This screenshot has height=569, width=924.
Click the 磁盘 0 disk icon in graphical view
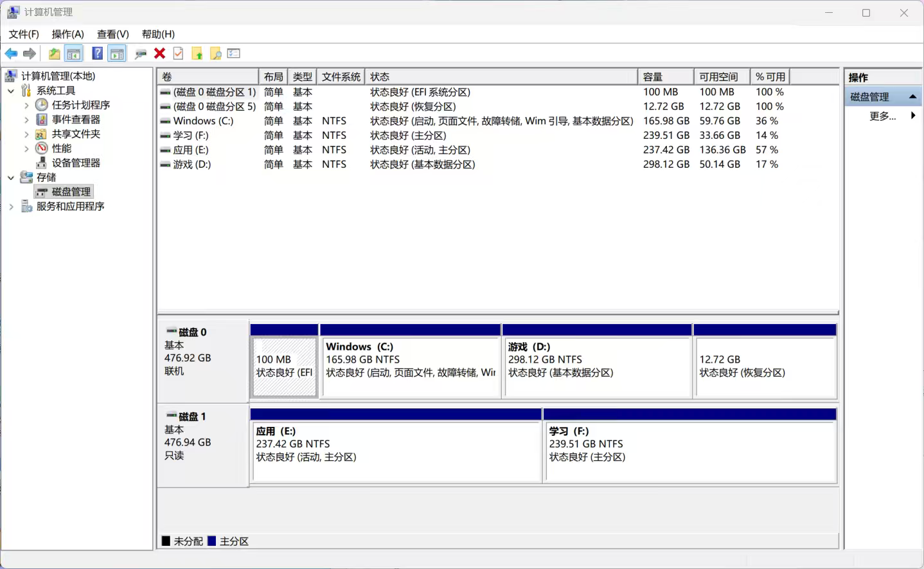[x=172, y=332]
